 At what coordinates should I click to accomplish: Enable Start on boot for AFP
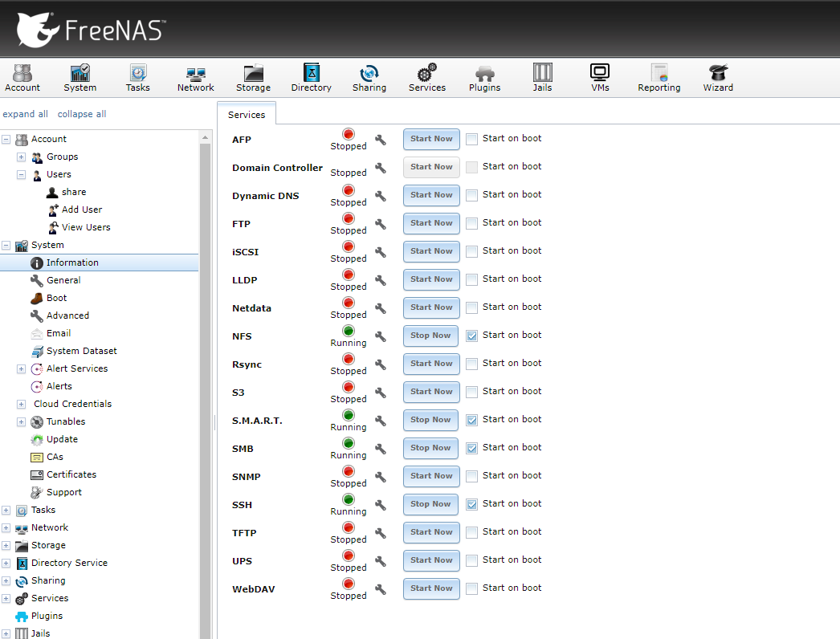[x=471, y=139]
